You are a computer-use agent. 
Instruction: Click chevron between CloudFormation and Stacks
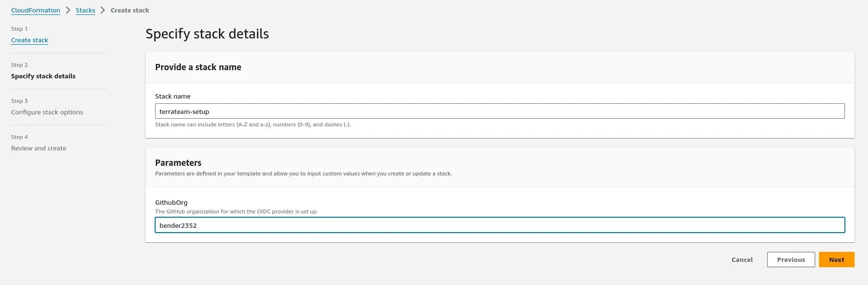coord(68,10)
